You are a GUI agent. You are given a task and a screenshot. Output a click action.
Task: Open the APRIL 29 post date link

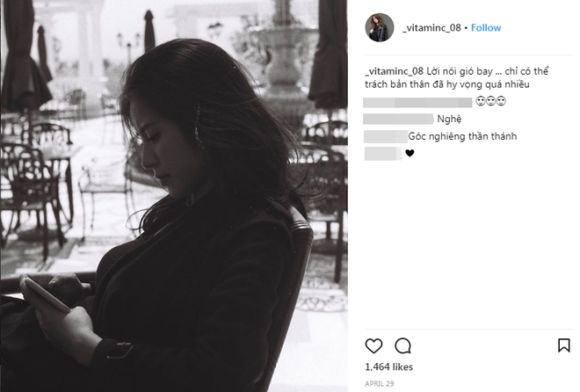[379, 383]
